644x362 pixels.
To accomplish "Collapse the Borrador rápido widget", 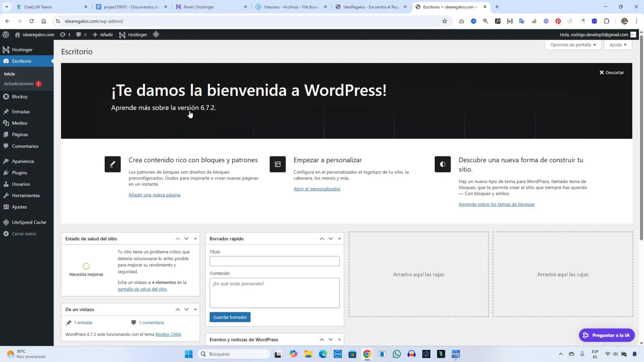I will pyautogui.click(x=339, y=238).
